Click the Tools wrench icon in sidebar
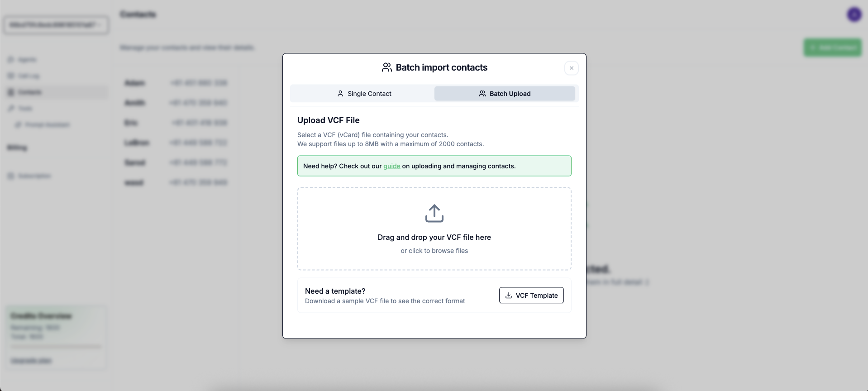Image resolution: width=868 pixels, height=391 pixels. coord(11,109)
